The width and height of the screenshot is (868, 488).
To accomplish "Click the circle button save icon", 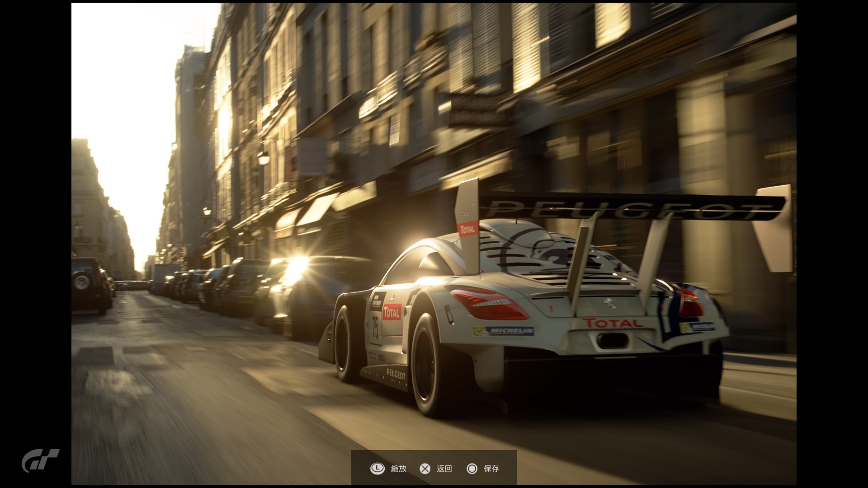I will [x=472, y=469].
